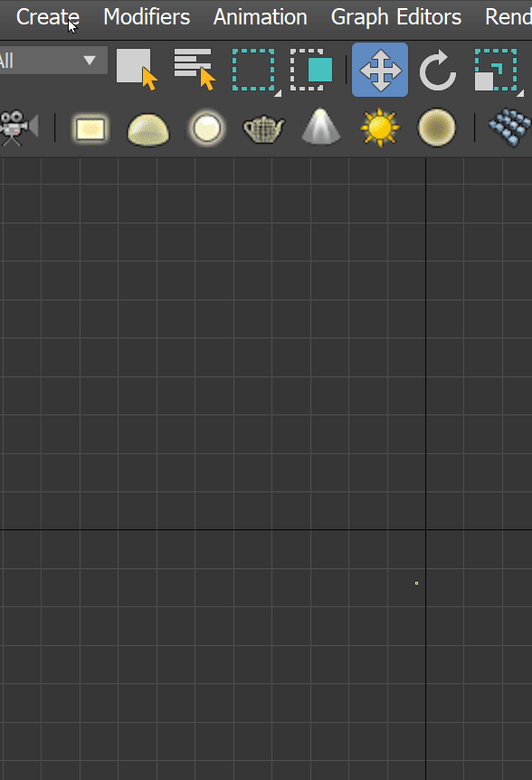Open the Modifiers menu

coord(147,17)
